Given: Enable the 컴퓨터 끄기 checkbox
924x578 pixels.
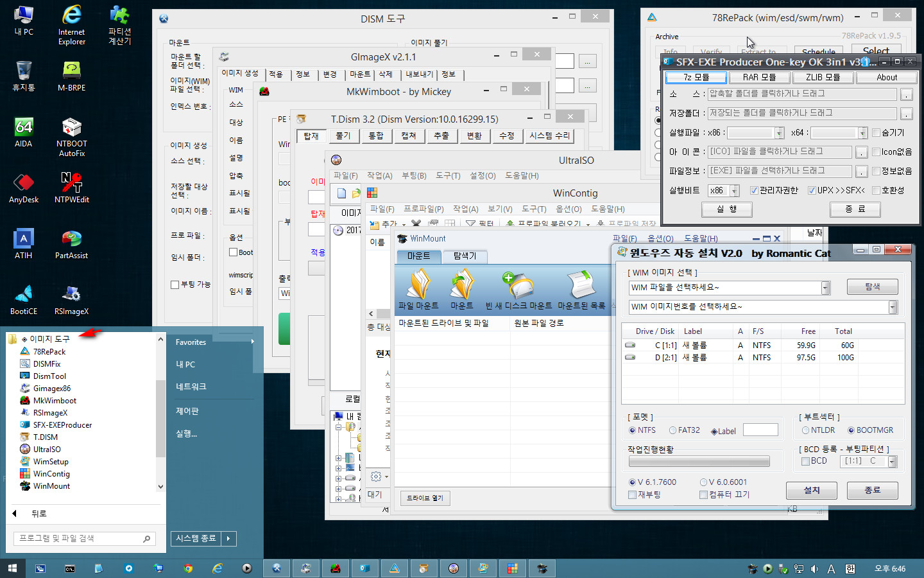Looking at the screenshot, I should (703, 495).
